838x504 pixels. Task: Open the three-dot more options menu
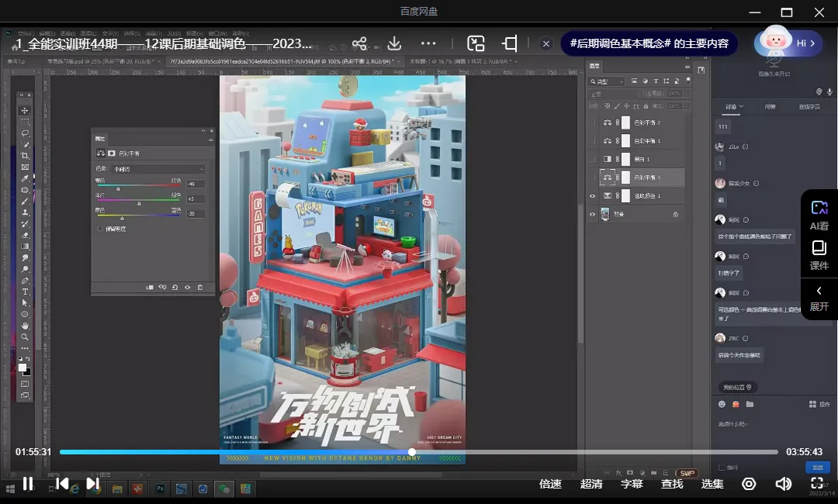(428, 43)
